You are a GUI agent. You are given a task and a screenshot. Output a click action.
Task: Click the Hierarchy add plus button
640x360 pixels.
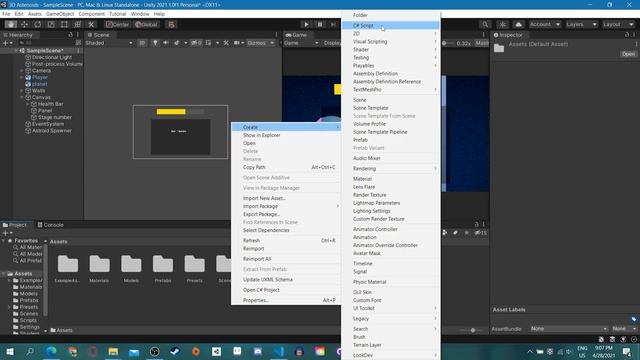[x=5, y=43]
